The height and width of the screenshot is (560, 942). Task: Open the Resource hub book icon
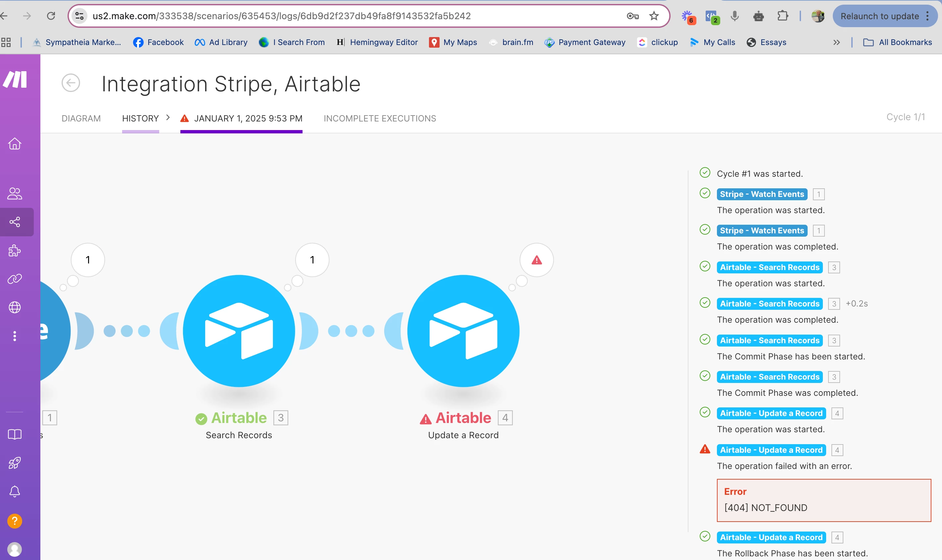15,434
